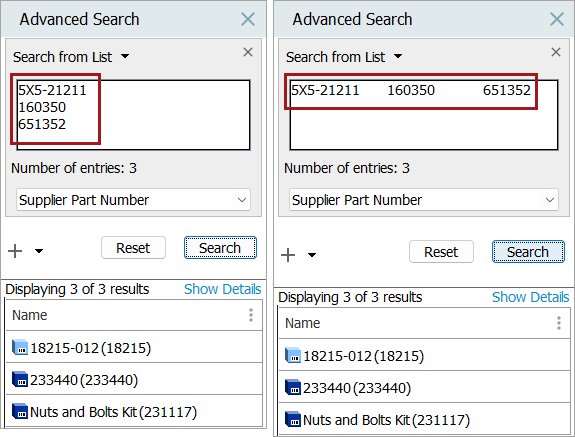This screenshot has height=437, width=575.
Task: Remove the left Search from List criterion
Action: click(x=248, y=52)
